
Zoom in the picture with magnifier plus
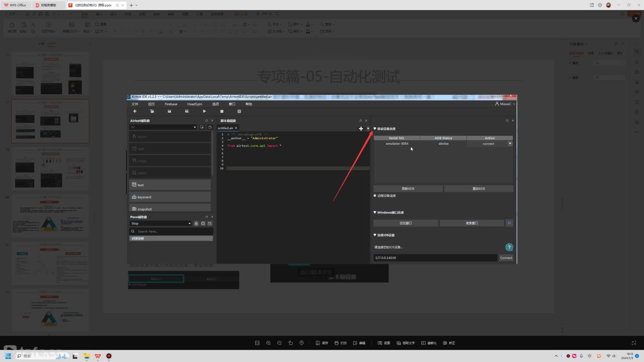click(268, 343)
